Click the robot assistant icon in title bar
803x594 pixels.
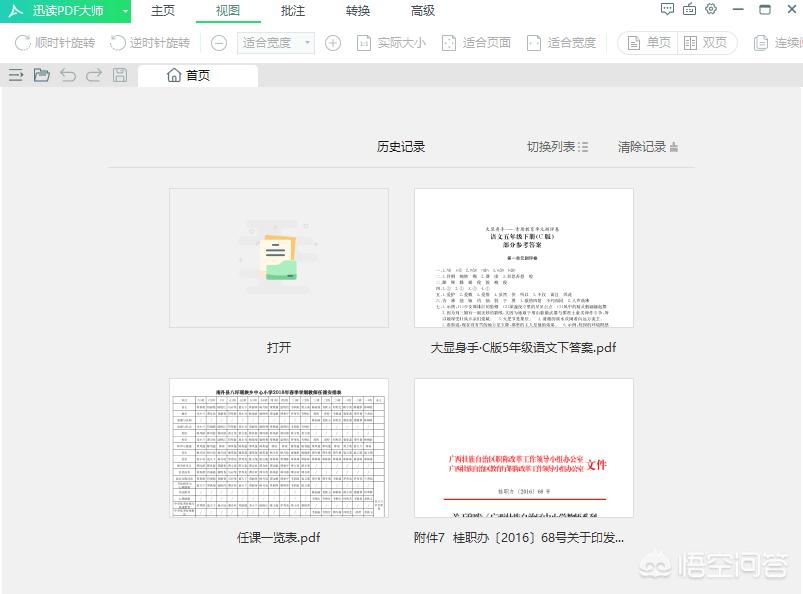(689, 9)
